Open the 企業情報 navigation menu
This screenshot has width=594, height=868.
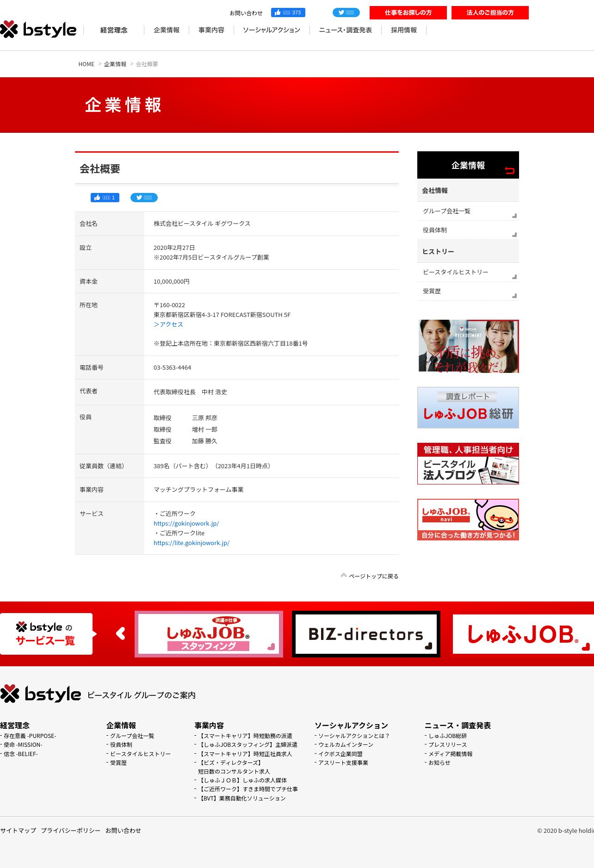click(167, 30)
